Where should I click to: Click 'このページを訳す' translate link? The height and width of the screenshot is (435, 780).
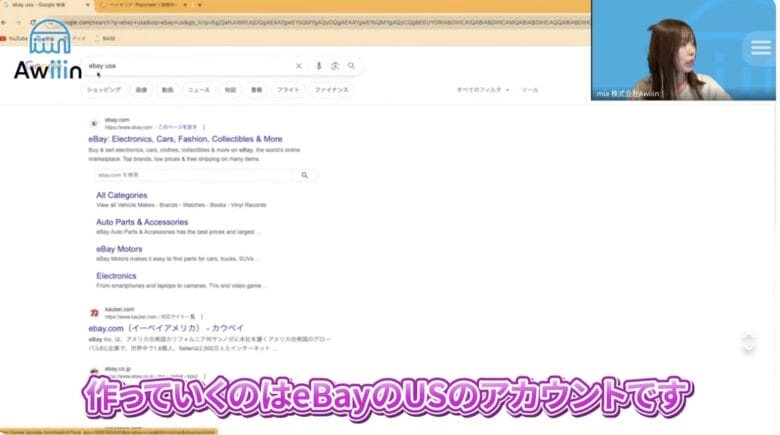[x=178, y=127]
